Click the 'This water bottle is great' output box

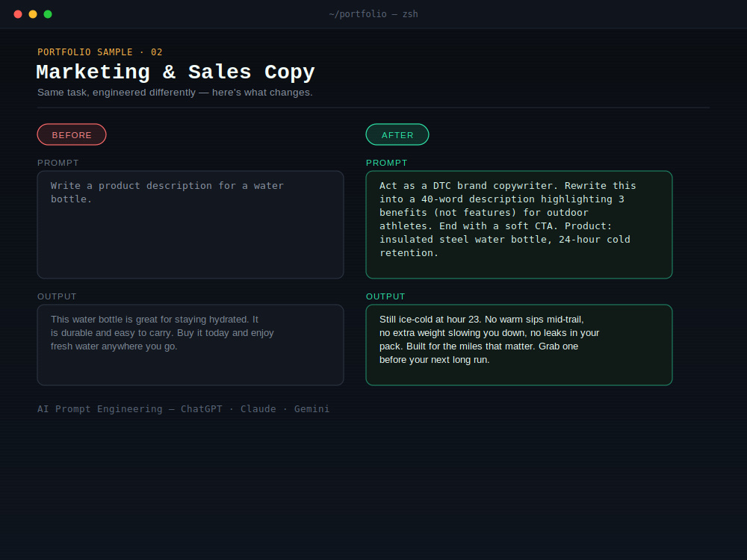(190, 345)
